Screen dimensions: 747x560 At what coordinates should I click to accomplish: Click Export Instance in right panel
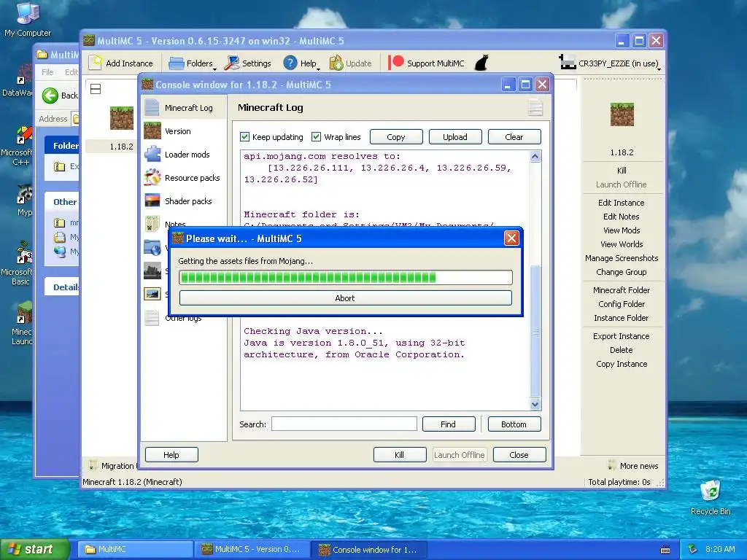pos(622,335)
